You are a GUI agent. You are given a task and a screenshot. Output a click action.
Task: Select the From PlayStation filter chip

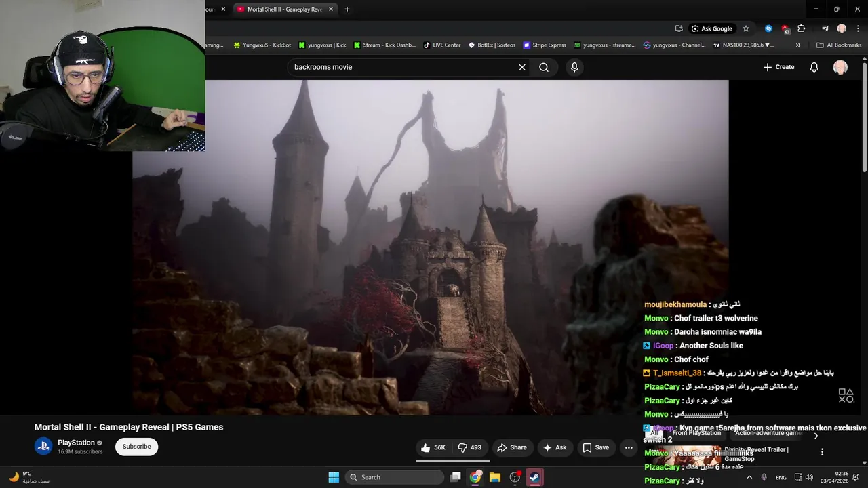(x=696, y=433)
